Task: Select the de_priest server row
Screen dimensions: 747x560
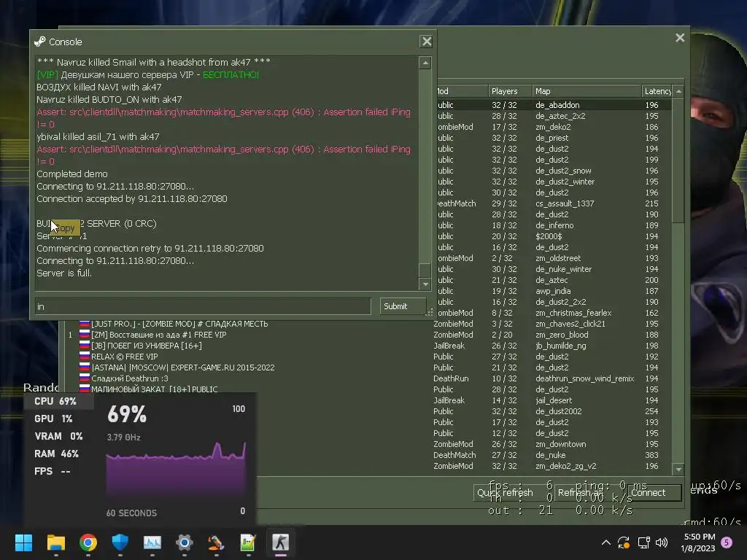Action: pyautogui.click(x=554, y=138)
